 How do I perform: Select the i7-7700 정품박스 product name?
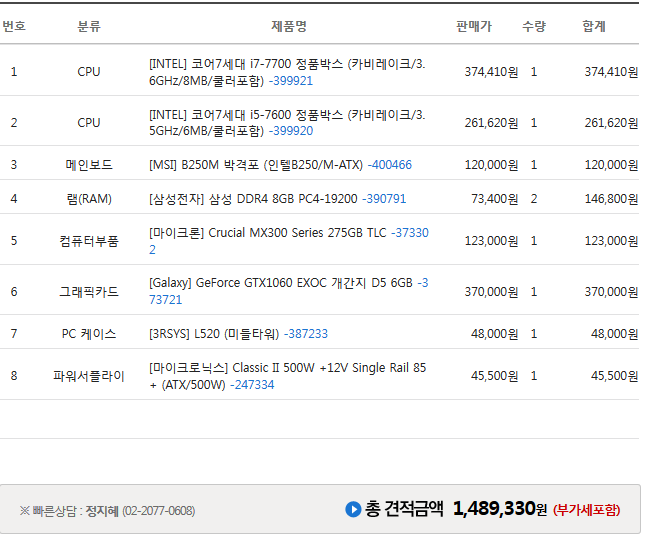287,72
